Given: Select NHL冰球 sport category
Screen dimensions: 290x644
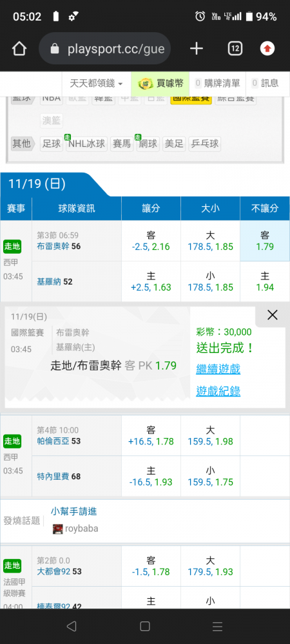Looking at the screenshot, I should pos(86,144).
